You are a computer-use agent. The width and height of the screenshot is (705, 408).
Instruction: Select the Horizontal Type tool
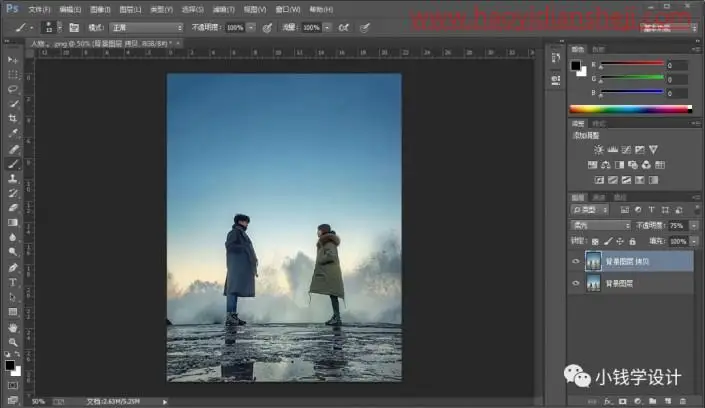pyautogui.click(x=13, y=282)
